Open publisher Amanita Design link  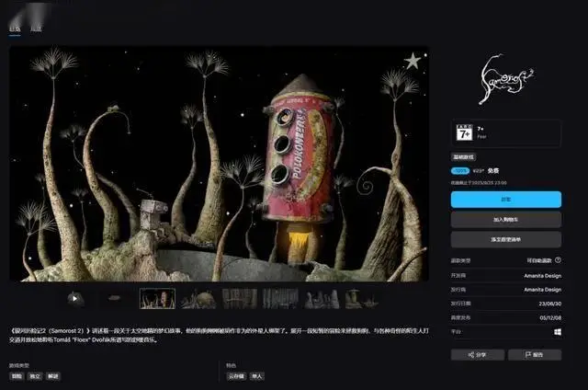point(543,290)
